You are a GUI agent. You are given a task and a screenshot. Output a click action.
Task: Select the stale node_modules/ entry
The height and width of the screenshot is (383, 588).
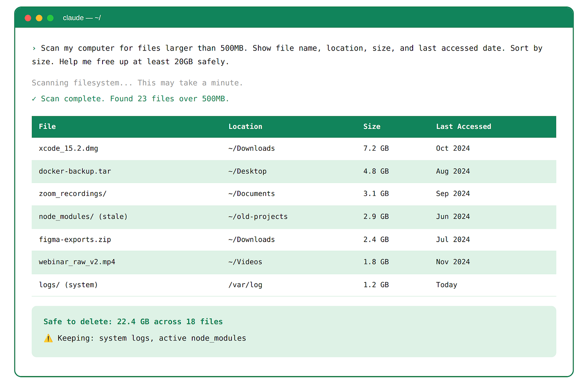pos(83,217)
